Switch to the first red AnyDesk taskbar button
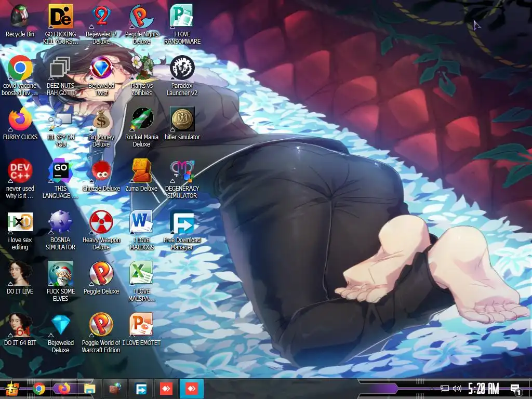Screen dimensions: 532x399 coord(166,389)
